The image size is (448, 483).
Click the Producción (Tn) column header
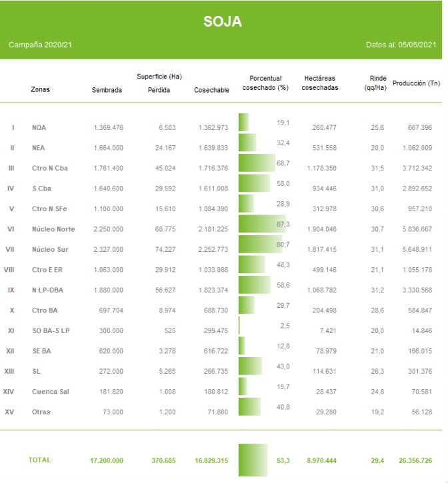(x=416, y=83)
